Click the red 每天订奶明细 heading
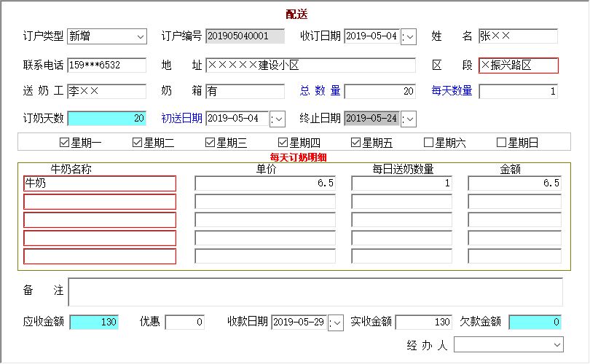Viewport: 590px width, 364px height. (298, 157)
